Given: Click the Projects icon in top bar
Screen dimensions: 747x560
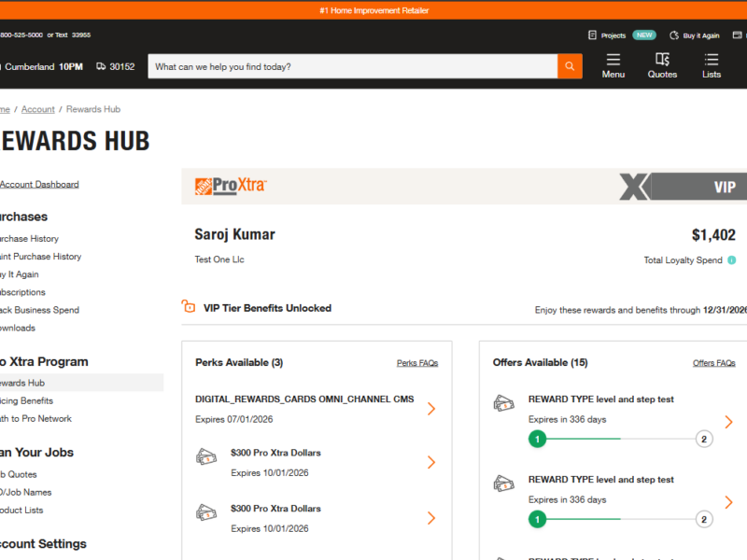Looking at the screenshot, I should [x=592, y=35].
